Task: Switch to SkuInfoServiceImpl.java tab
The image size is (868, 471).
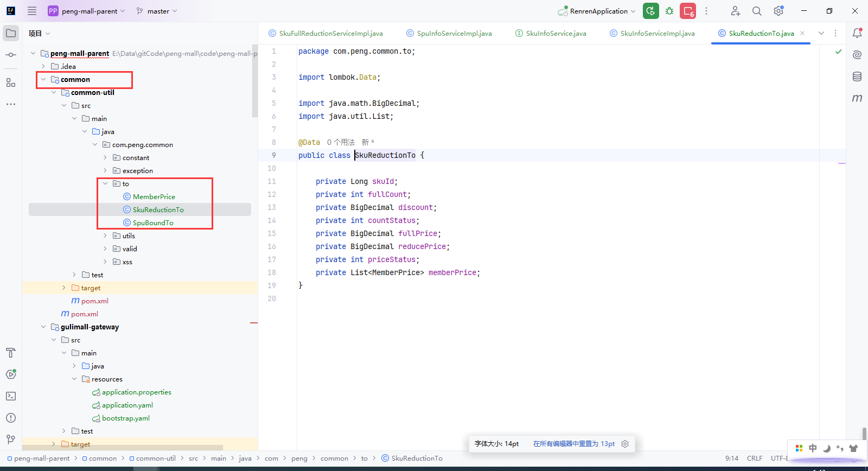Action: pyautogui.click(x=652, y=33)
